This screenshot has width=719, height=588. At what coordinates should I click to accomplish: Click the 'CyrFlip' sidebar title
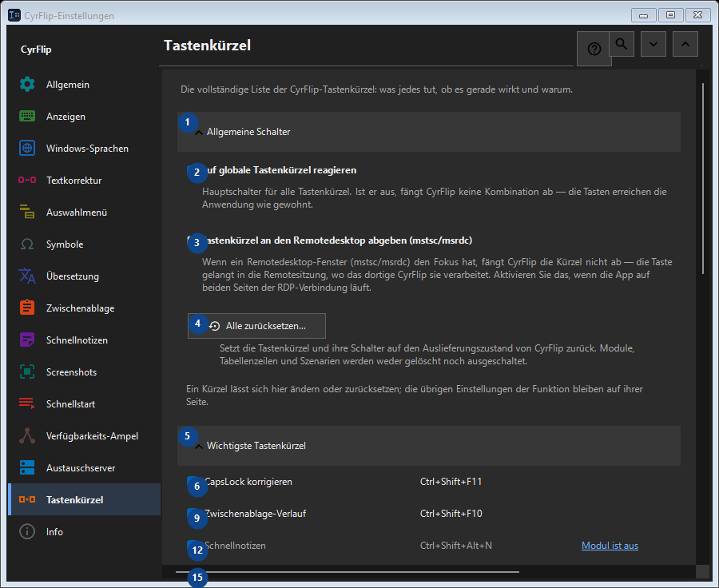pos(36,50)
